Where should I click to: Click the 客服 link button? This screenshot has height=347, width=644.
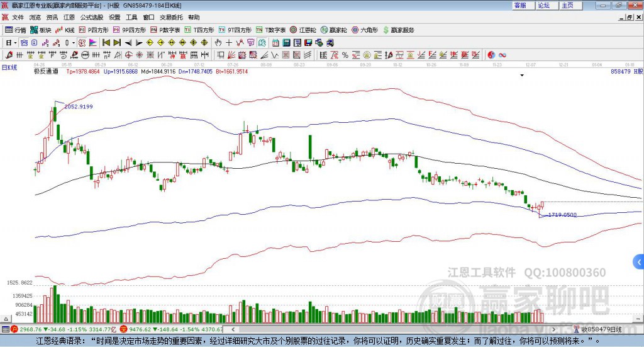523,5
